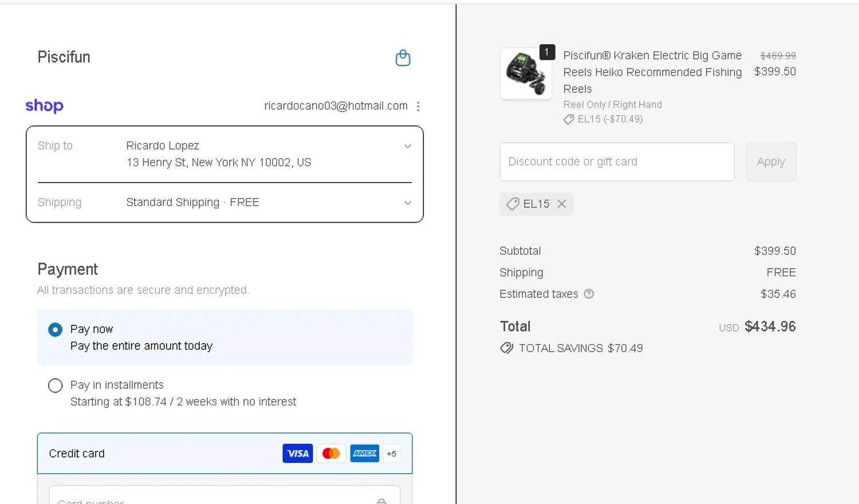Click the tag icon in EL15 chip
The height and width of the screenshot is (504, 859).
(513, 204)
